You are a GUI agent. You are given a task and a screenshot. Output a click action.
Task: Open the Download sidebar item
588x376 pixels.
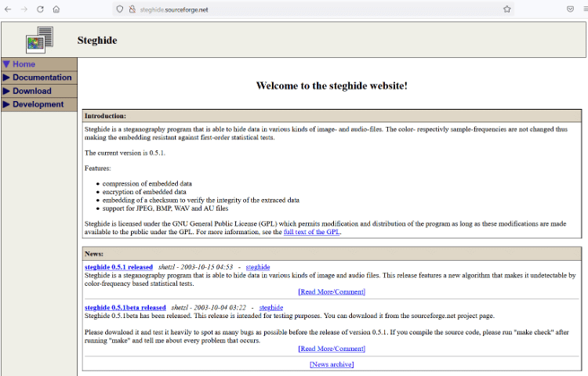click(31, 91)
